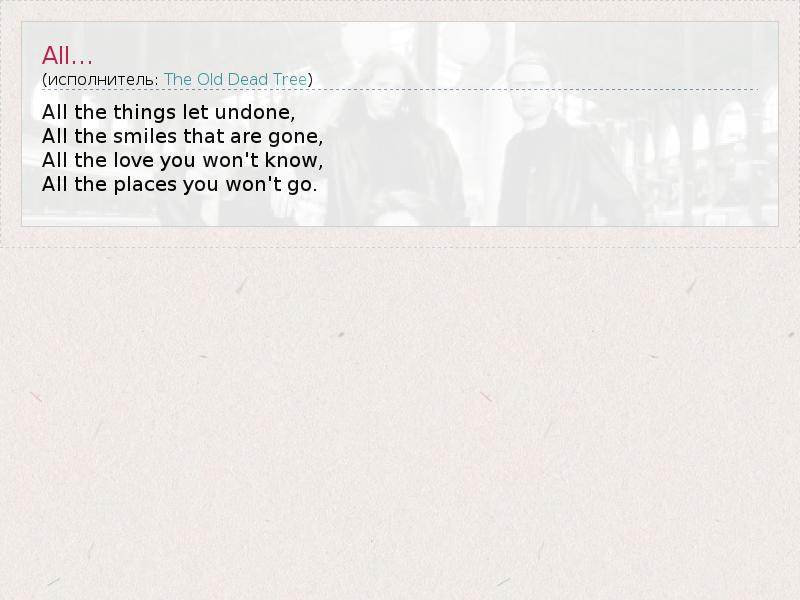Click the line All the love you won't know

182,160
